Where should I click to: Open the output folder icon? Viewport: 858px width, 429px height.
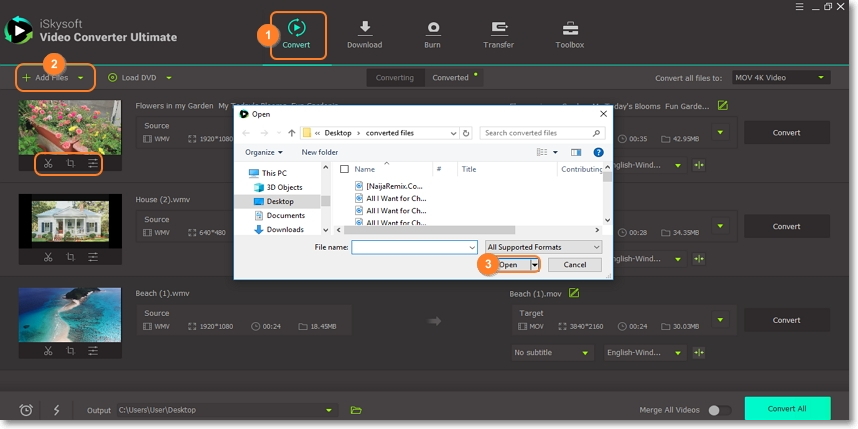tap(356, 410)
